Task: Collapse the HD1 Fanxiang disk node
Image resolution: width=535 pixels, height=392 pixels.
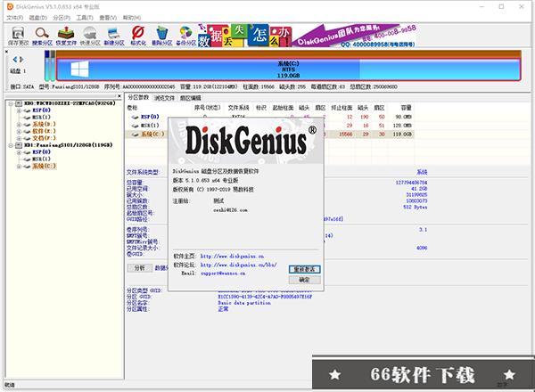Action: (11, 145)
